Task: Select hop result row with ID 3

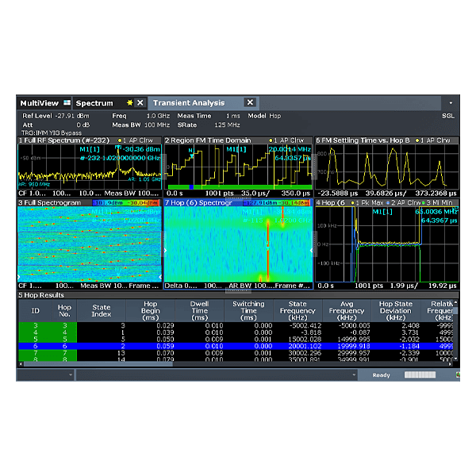Action: 236,325
